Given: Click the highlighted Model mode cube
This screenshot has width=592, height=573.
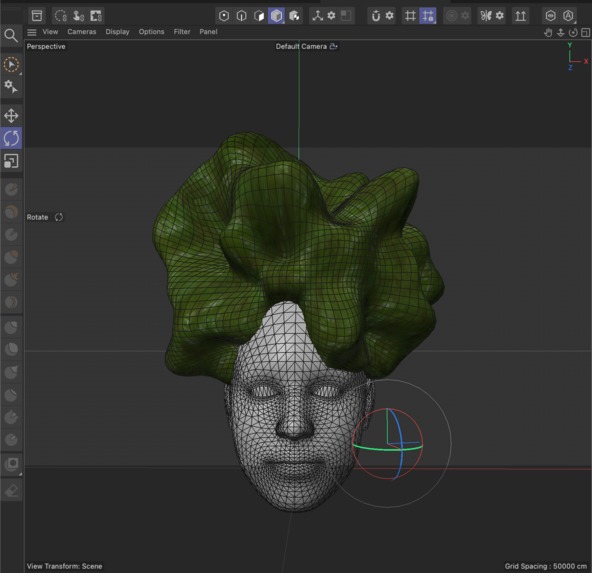Looking at the screenshot, I should [x=276, y=16].
